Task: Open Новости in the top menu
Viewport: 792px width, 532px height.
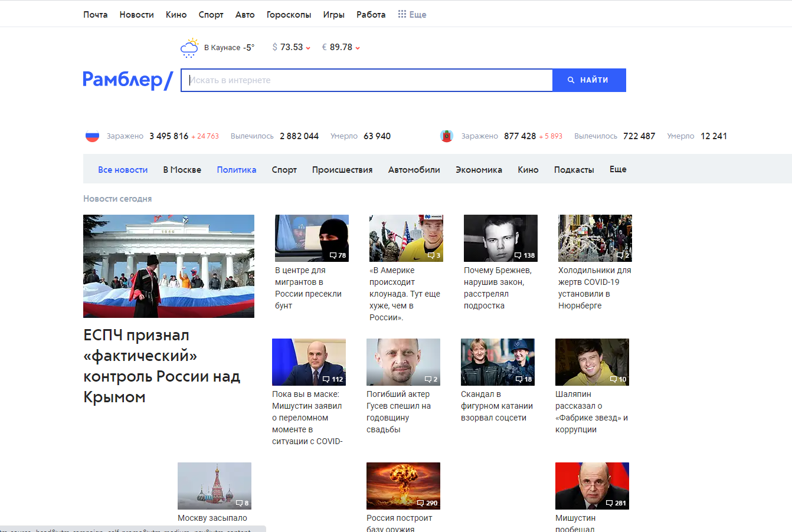Action: [x=136, y=15]
